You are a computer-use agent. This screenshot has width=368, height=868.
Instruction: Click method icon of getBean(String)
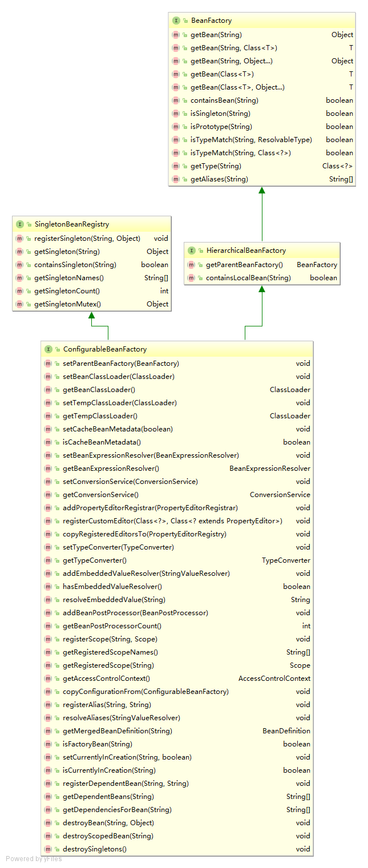tap(176, 35)
